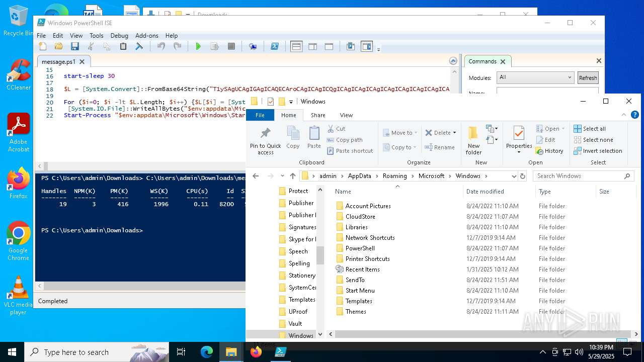Click History in the Open group

pos(549,151)
